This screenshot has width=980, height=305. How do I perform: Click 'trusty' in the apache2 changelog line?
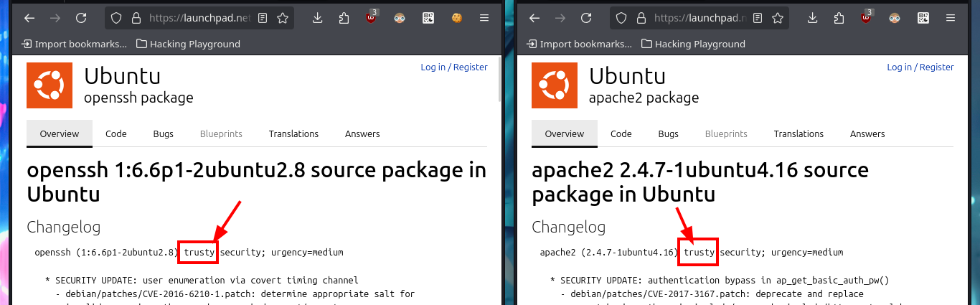699,253
